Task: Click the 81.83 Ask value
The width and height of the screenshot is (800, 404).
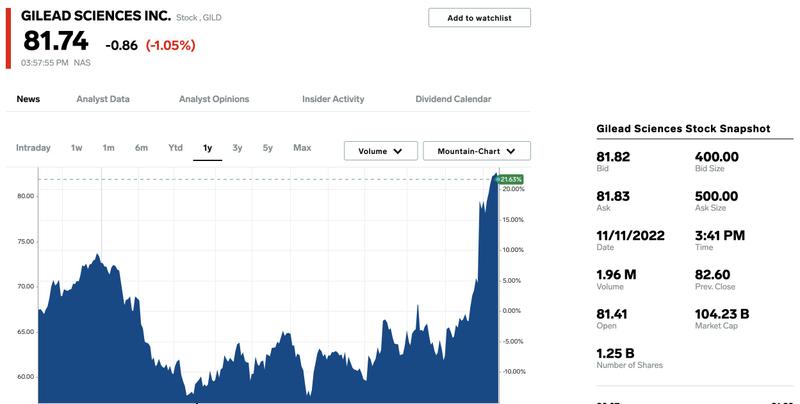Action: coord(613,196)
